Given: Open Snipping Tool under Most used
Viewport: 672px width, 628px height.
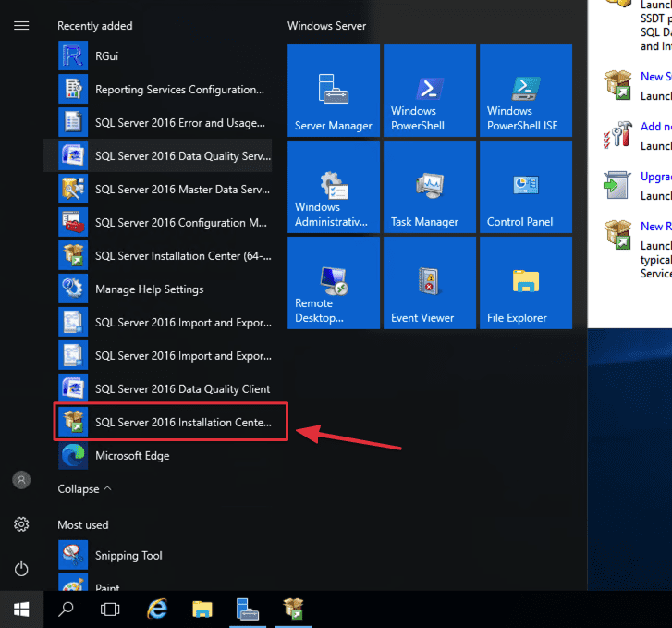Looking at the screenshot, I should click(128, 556).
